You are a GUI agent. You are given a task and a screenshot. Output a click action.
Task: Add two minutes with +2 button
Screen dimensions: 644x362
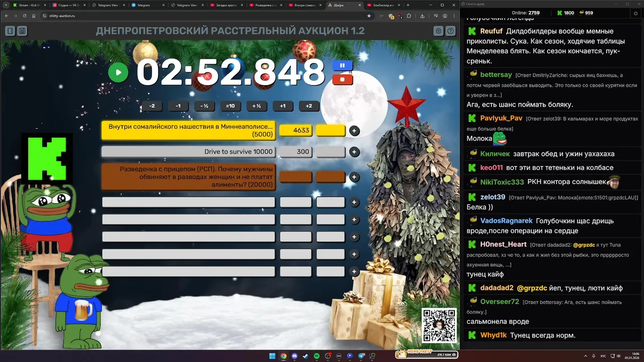(309, 106)
